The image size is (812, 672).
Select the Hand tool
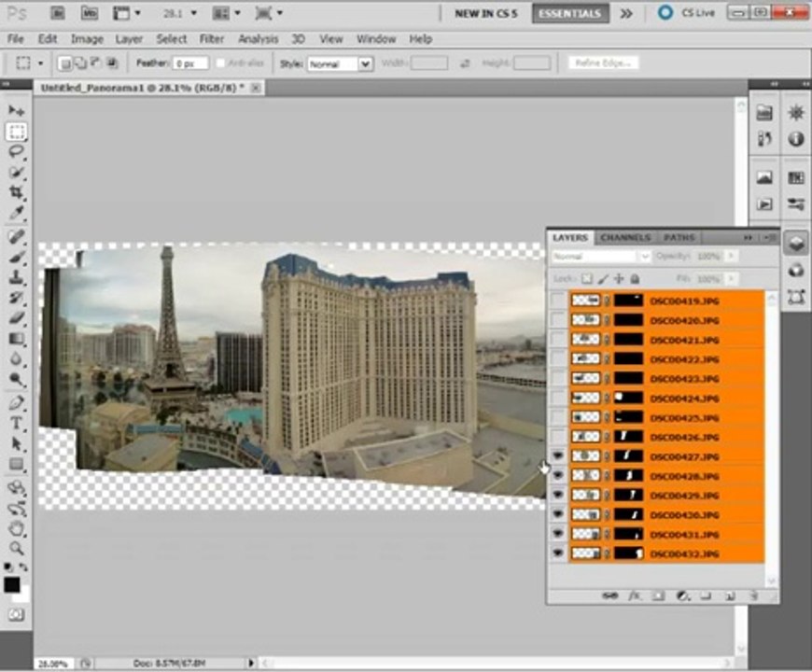(x=16, y=528)
